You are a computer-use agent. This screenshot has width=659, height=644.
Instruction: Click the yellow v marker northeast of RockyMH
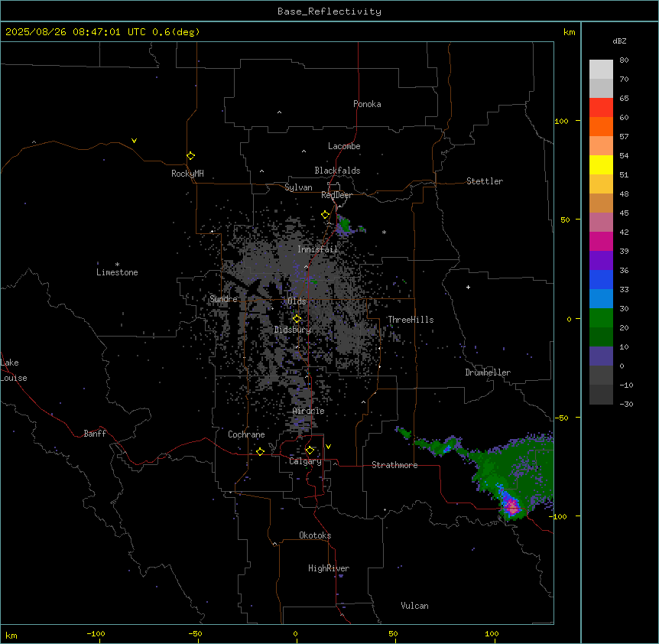click(x=134, y=141)
